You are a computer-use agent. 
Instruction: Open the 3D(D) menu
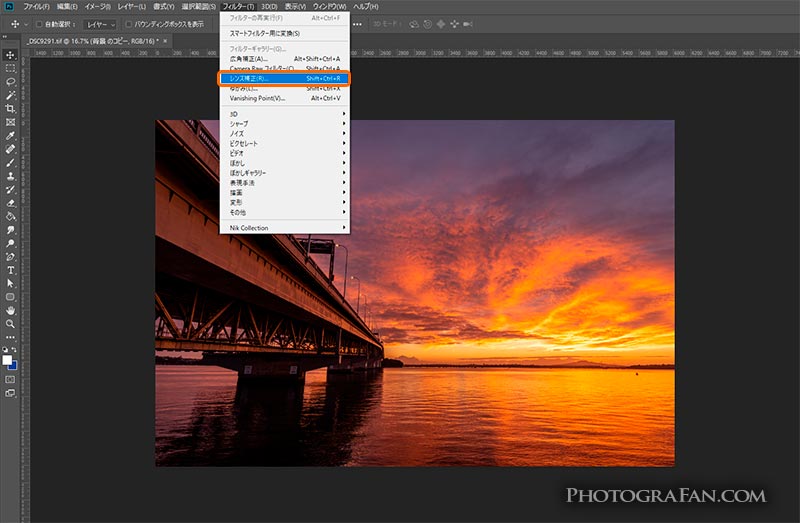269,7
